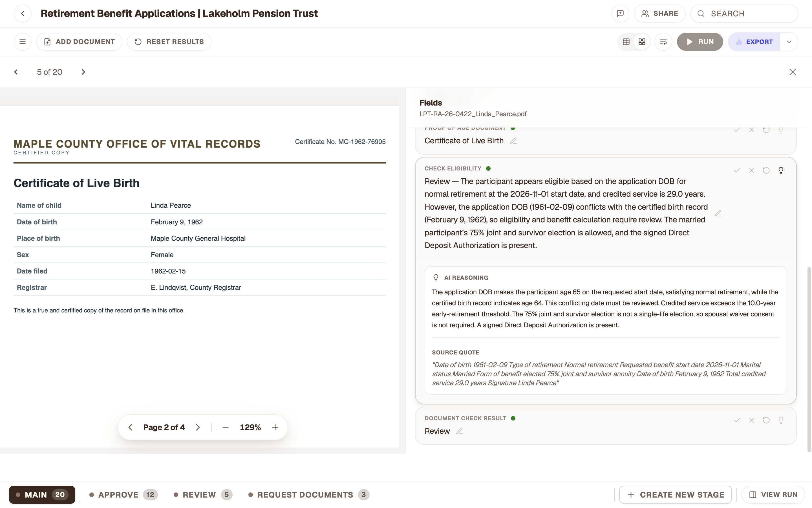The image size is (812, 508).
Task: Select the Request Documents stage tab
Action: [309, 494]
